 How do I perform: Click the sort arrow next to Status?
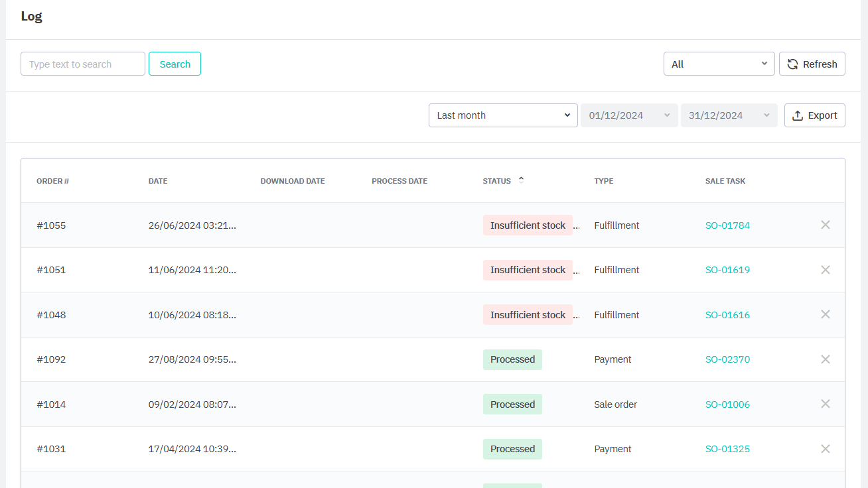(521, 180)
